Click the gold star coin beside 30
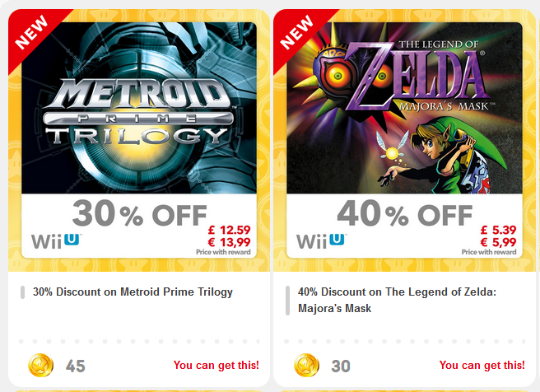540x392 pixels. (306, 365)
